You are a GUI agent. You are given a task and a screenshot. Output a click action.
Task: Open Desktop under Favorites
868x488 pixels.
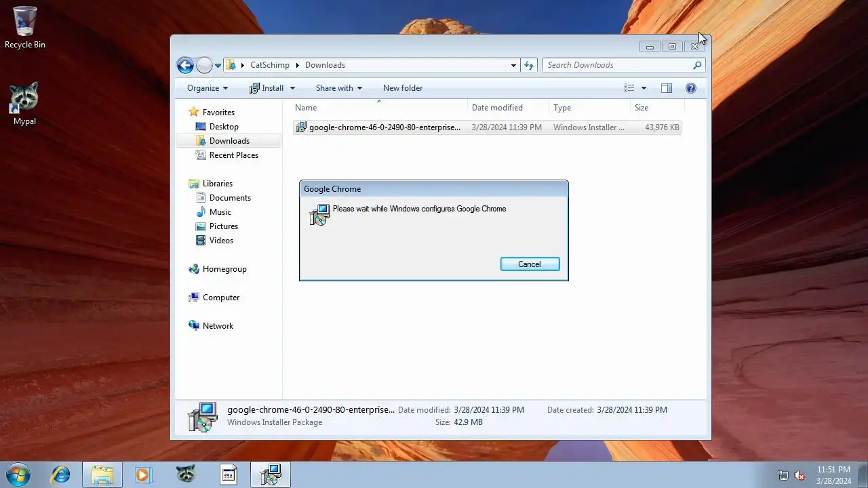[x=224, y=127]
